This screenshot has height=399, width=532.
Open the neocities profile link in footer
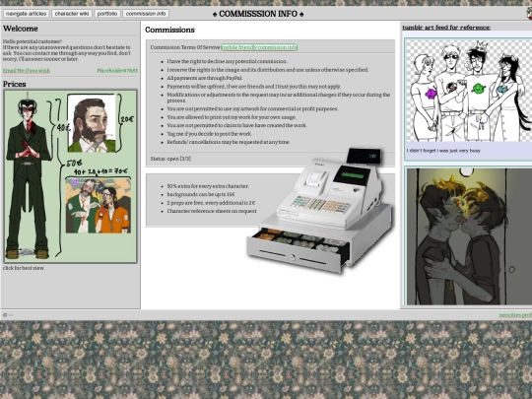tap(515, 315)
